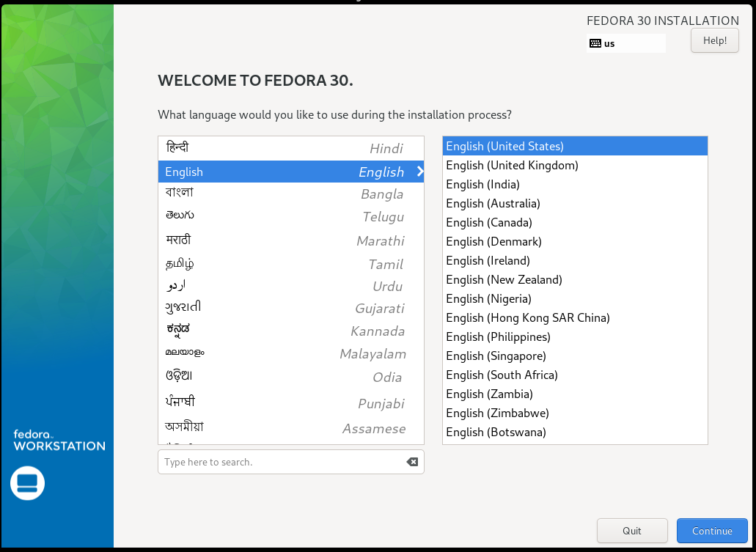Image resolution: width=756 pixels, height=552 pixels.
Task: Pick English (New Zealand) locale
Action: pyautogui.click(x=575, y=279)
